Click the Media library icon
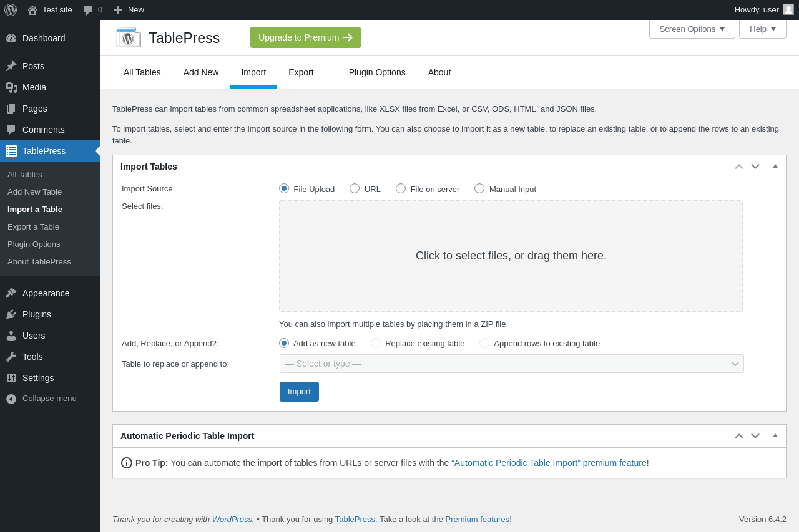The image size is (799, 532). (x=11, y=87)
